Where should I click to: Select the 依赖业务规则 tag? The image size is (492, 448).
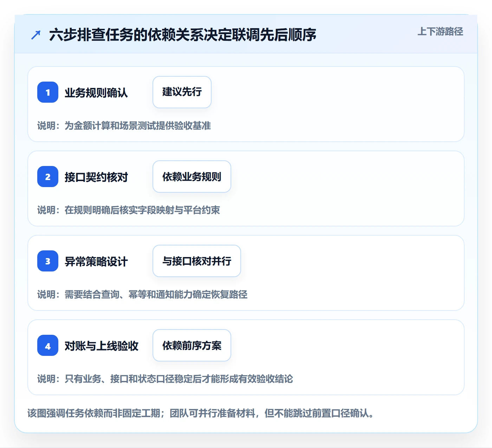tap(192, 177)
